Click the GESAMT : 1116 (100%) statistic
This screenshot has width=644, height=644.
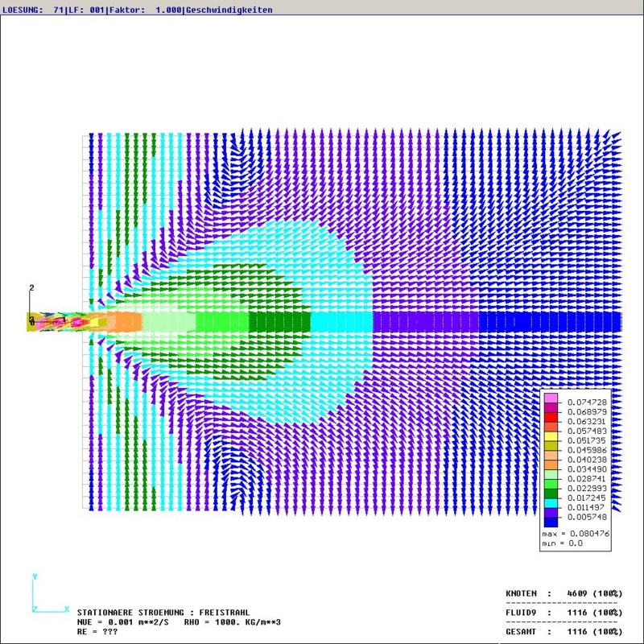point(564,632)
